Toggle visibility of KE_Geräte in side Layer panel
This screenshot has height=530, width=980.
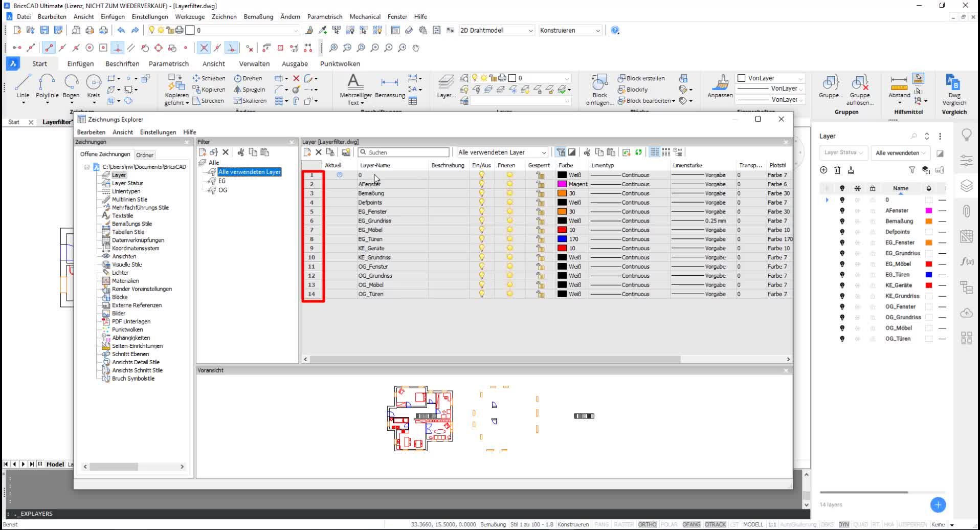842,285
